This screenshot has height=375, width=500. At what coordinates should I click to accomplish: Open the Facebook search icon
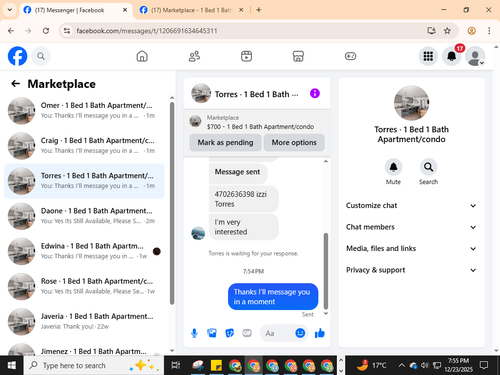tap(41, 56)
